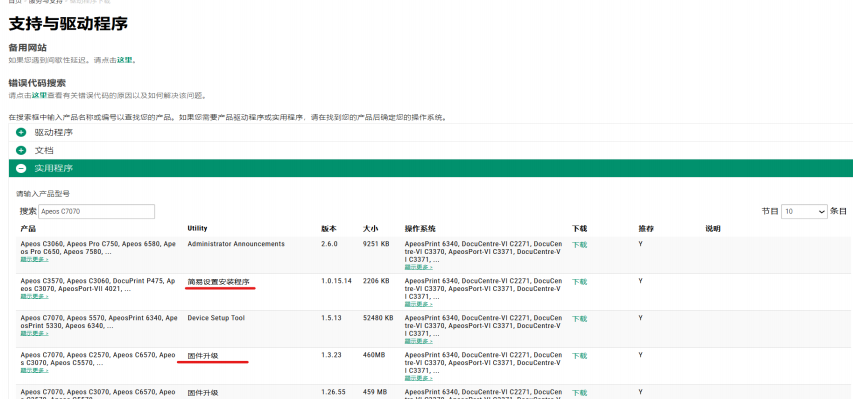Download Administrator Announcements utility
The height and width of the screenshot is (399, 853).
[579, 245]
